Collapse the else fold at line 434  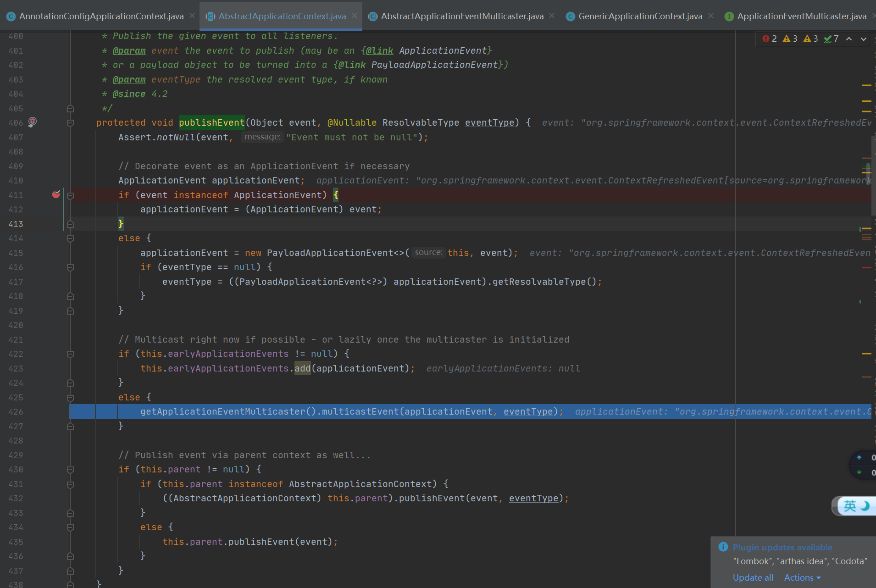click(70, 527)
